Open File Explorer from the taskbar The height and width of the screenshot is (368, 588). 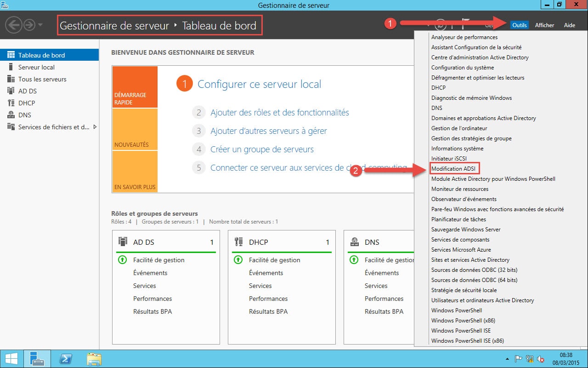(94, 359)
